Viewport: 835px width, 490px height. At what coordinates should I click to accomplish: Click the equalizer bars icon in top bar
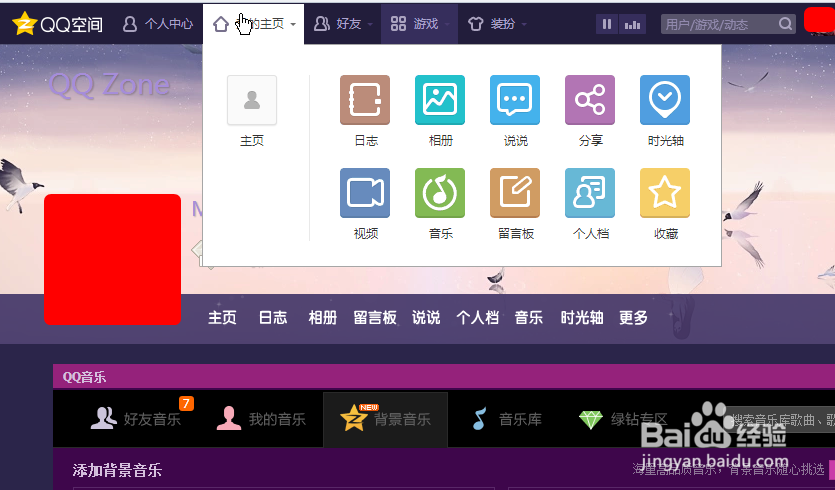632,24
